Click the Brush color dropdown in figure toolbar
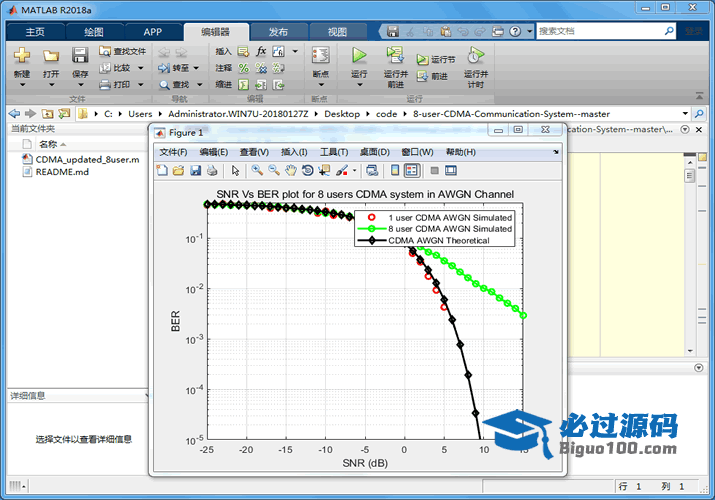The width and height of the screenshot is (715, 500). [354, 171]
